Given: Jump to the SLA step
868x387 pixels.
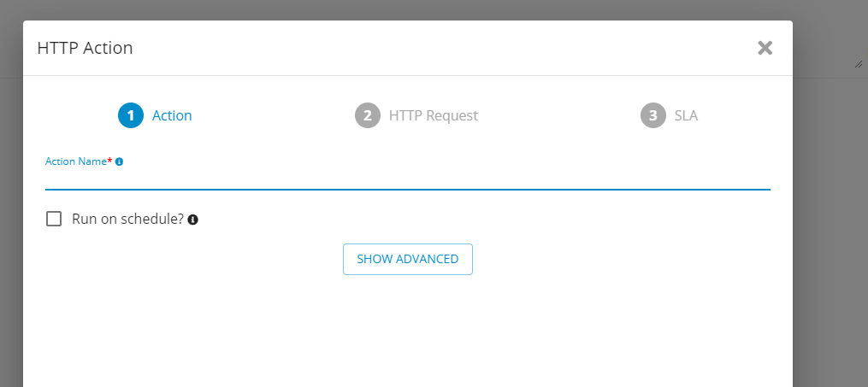Looking at the screenshot, I should [x=686, y=115].
